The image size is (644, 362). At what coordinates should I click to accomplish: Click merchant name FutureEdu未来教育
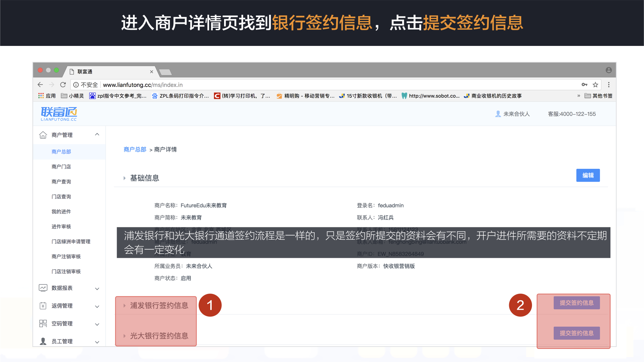(x=204, y=205)
